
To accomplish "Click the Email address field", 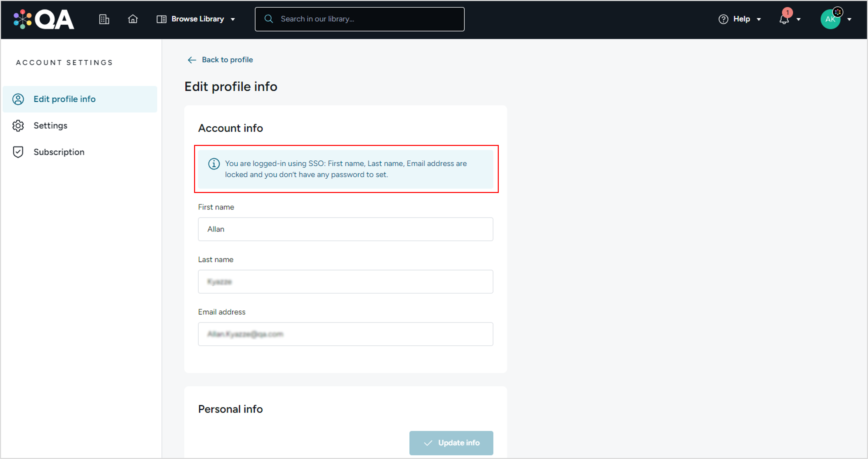I will point(345,334).
